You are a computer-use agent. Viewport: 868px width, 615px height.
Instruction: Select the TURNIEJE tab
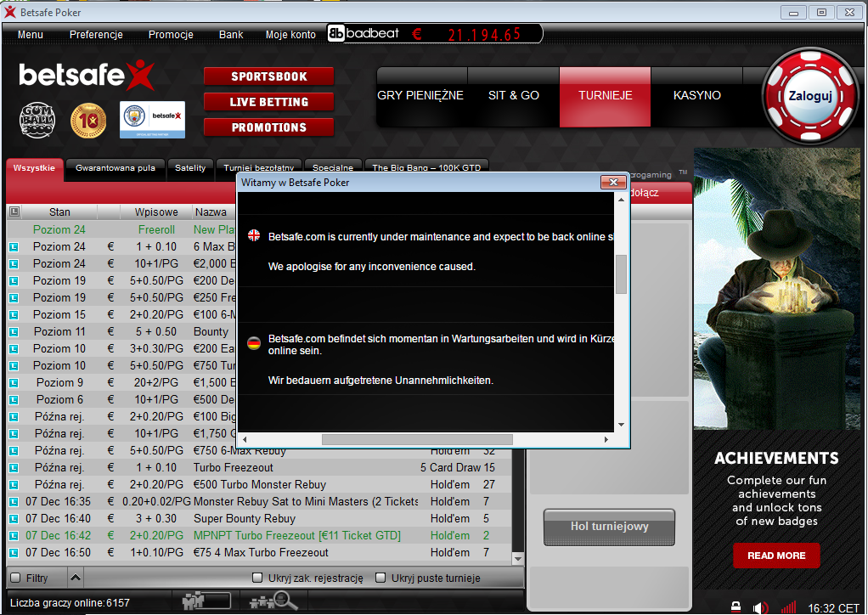point(605,96)
